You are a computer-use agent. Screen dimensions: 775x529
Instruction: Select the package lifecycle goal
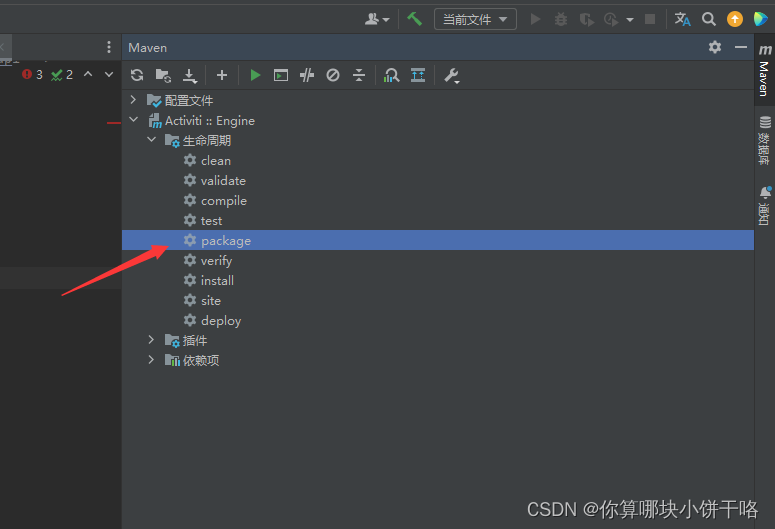click(x=438, y=240)
